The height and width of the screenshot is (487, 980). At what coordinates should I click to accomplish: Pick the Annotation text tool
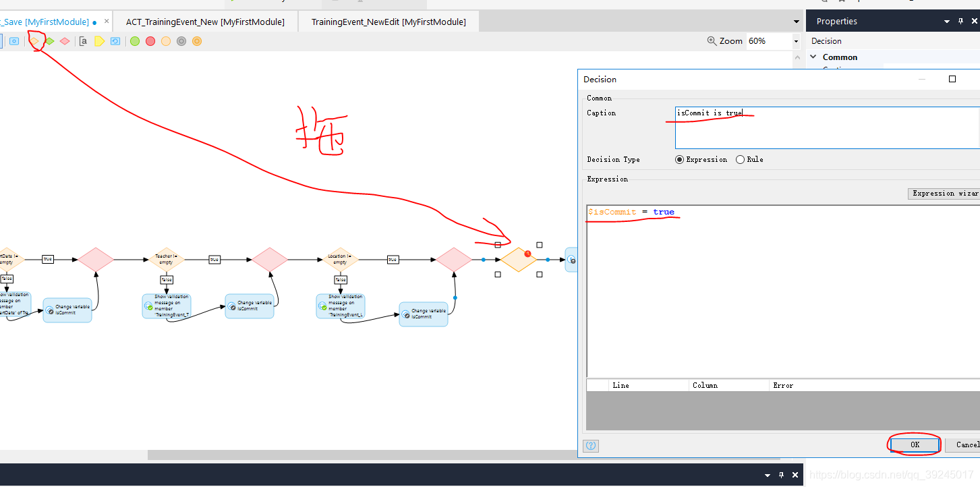pyautogui.click(x=83, y=41)
